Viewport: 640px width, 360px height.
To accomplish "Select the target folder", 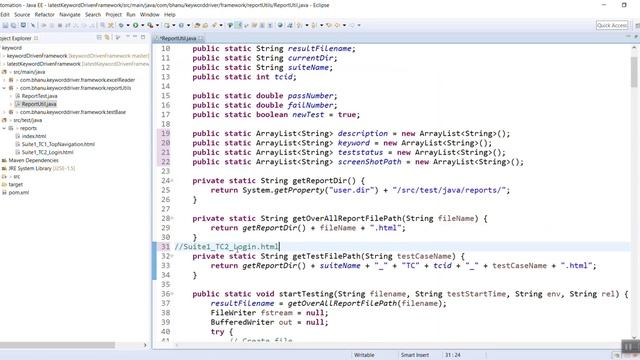I will click(16, 184).
